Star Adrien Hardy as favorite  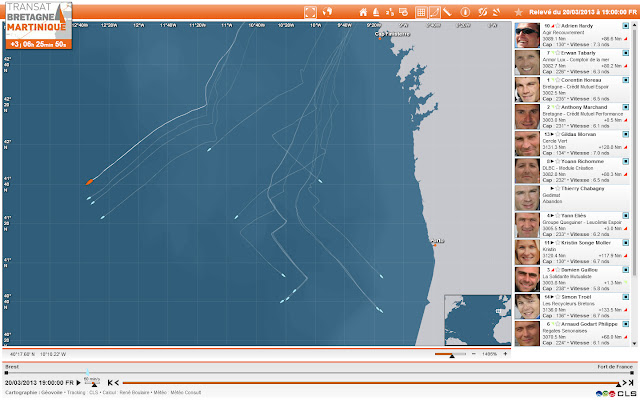tap(558, 26)
